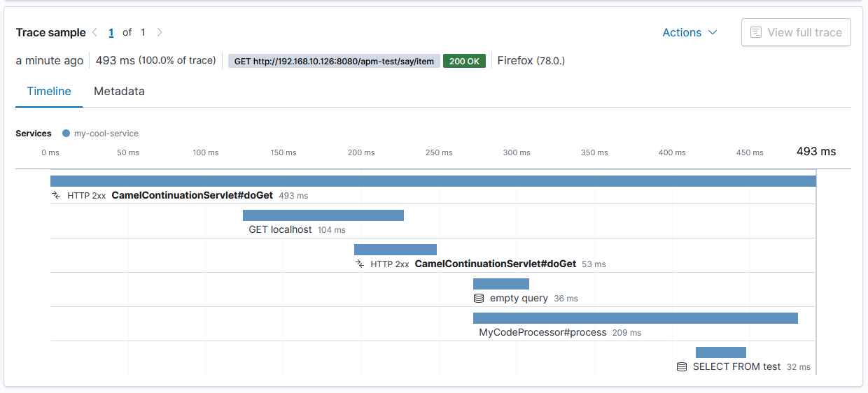This screenshot has width=868, height=393.
Task: Select the my-cool-service legend label
Action: click(x=106, y=133)
